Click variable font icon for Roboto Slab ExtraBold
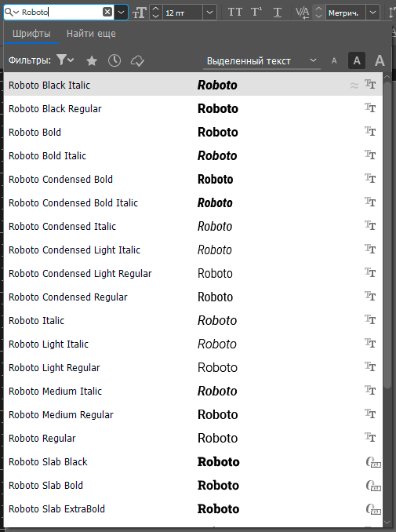Screen dimensions: 396x532 (x=373, y=509)
